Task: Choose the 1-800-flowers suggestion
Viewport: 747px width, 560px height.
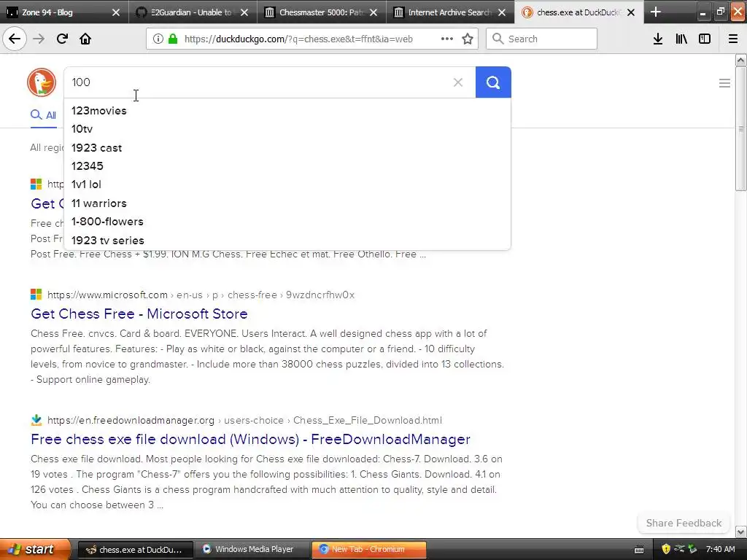Action: point(287,222)
